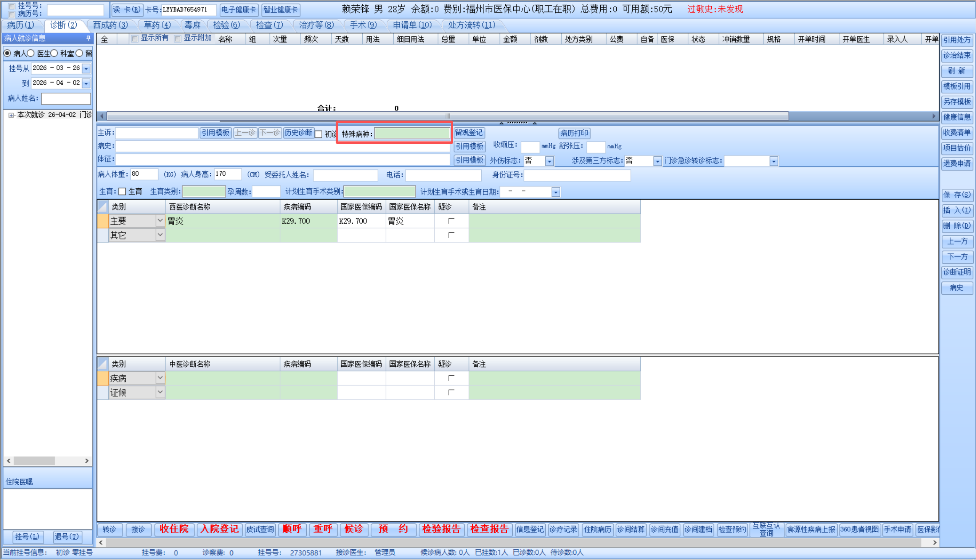Click the 特殊病种 input field
Screen dimensions: 976x560
412,133
